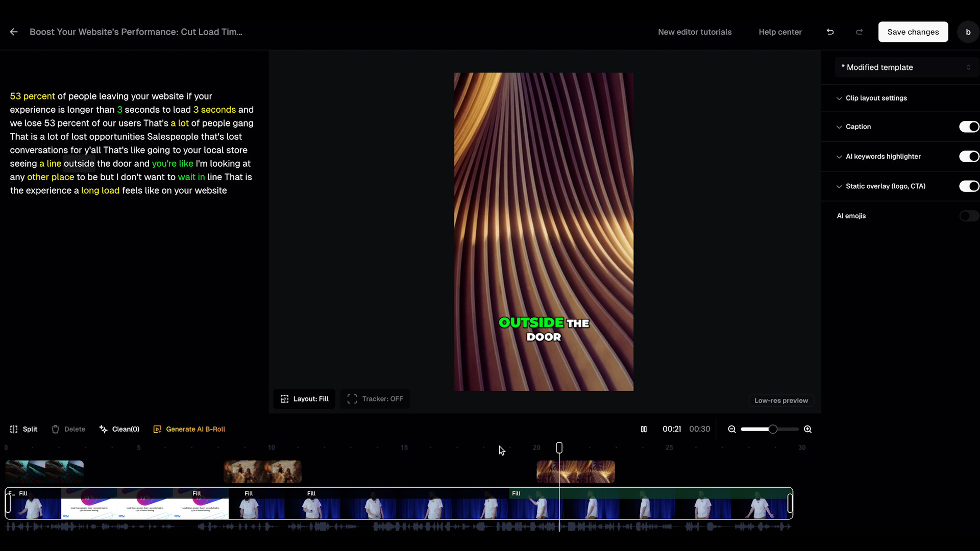Toggle the Caption switch off
The height and width of the screenshot is (551, 980).
968,127
